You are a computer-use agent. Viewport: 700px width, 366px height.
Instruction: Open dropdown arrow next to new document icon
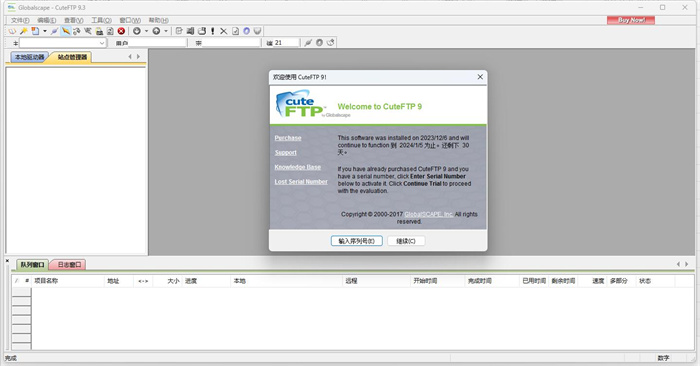point(45,31)
